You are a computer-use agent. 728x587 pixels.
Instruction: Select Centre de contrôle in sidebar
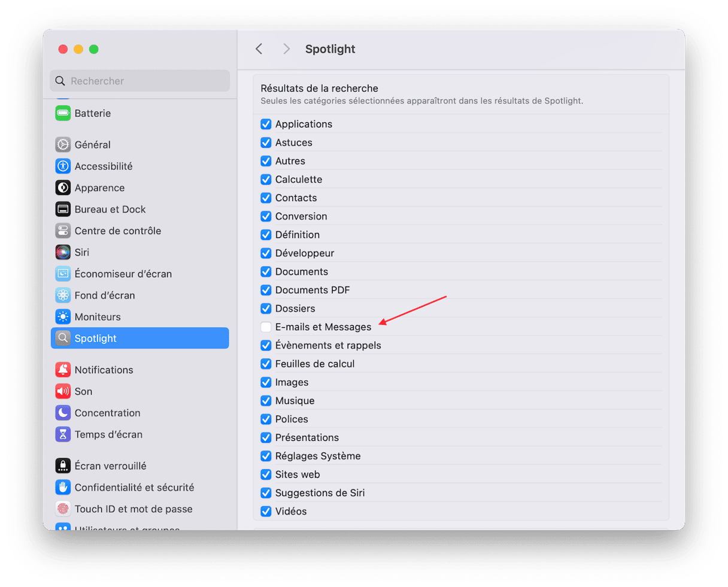tap(140, 231)
